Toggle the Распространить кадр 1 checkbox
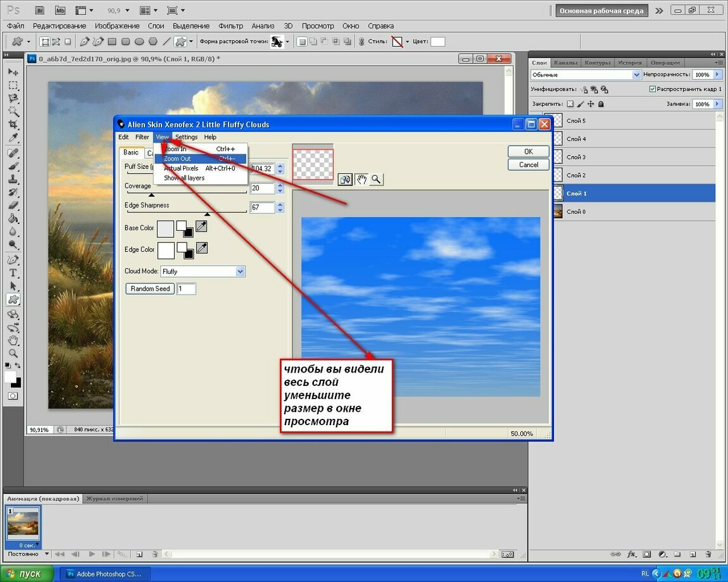This screenshot has width=728, height=582. (652, 89)
